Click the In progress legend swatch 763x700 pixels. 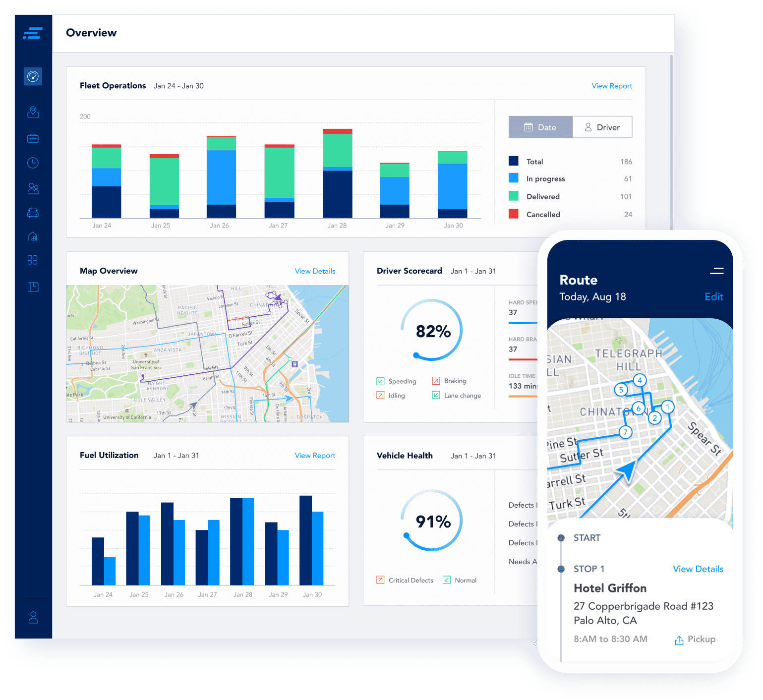click(514, 178)
